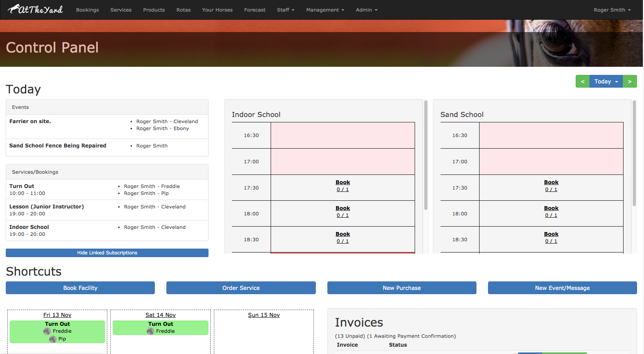Select Bookings in the navigation bar
This screenshot has height=354, width=644.
pyautogui.click(x=87, y=10)
